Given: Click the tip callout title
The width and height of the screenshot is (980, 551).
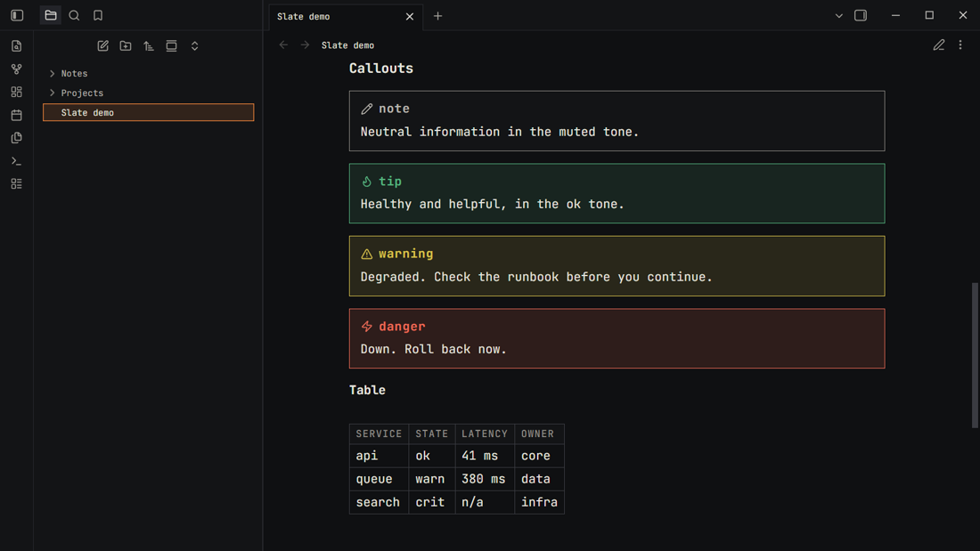Looking at the screenshot, I should coord(390,182).
